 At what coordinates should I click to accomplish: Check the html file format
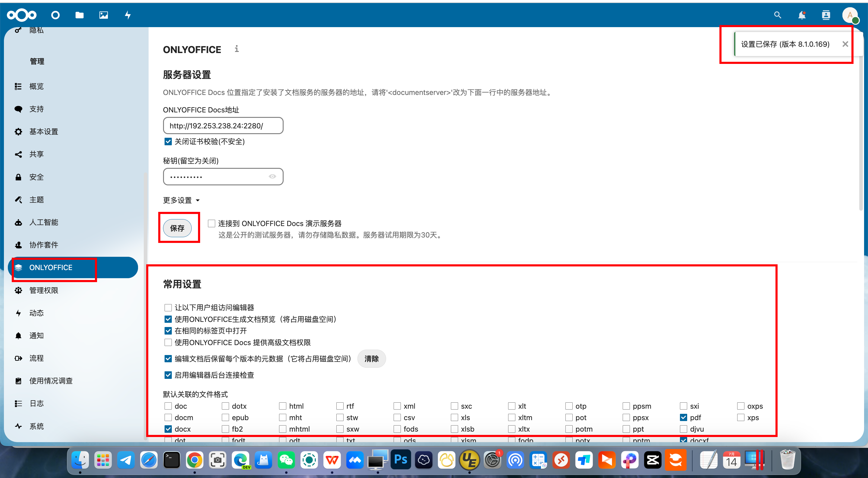pyautogui.click(x=282, y=406)
